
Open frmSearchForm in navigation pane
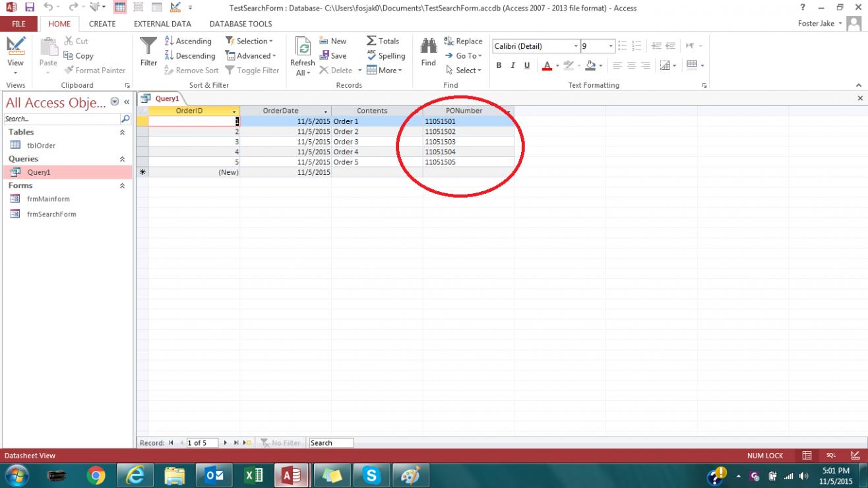click(x=51, y=214)
